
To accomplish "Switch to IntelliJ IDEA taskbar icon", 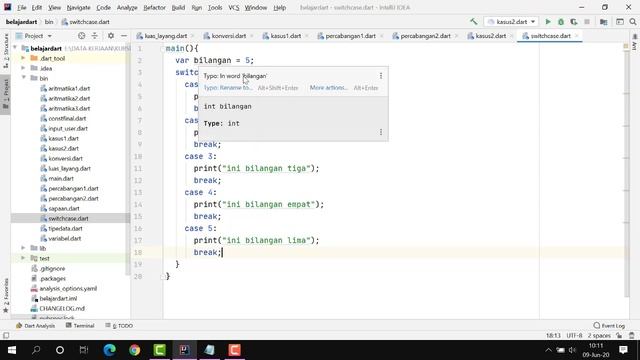I will (x=184, y=350).
